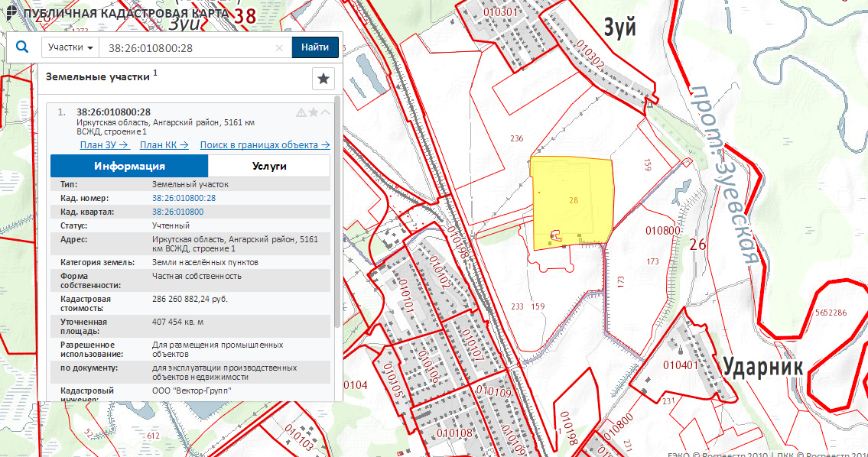Open the Участки search type dropdown

[x=70, y=47]
